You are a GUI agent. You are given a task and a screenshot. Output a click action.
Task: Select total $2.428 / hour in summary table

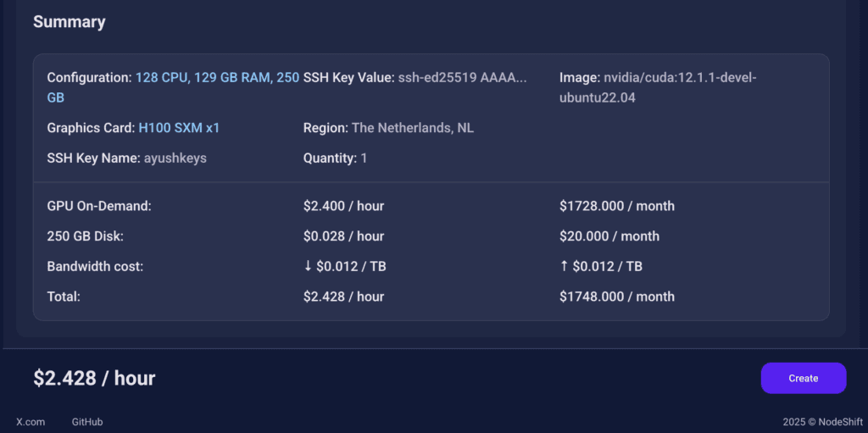pos(344,297)
